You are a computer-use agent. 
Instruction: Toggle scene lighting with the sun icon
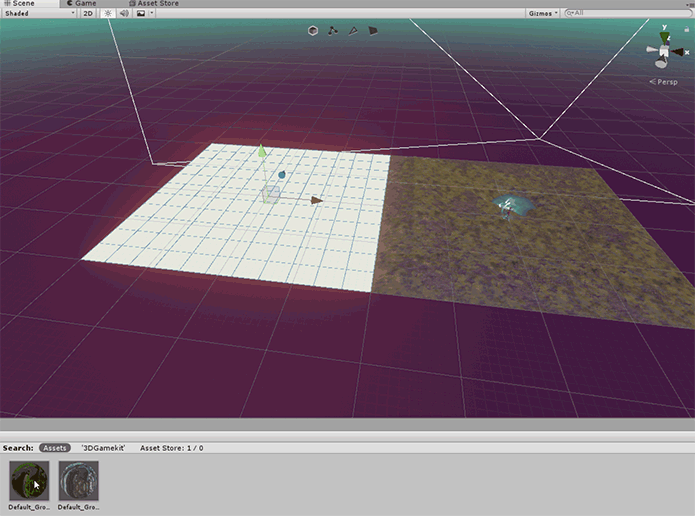[108, 14]
